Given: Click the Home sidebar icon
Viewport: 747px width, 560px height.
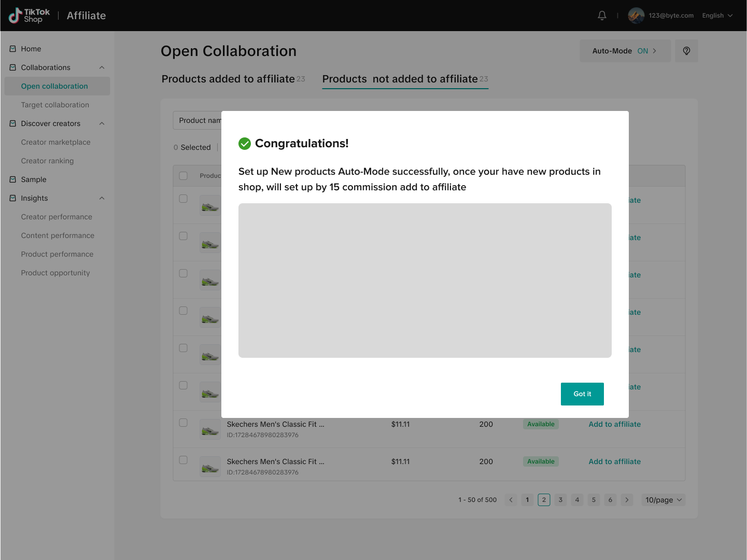Looking at the screenshot, I should pyautogui.click(x=13, y=49).
